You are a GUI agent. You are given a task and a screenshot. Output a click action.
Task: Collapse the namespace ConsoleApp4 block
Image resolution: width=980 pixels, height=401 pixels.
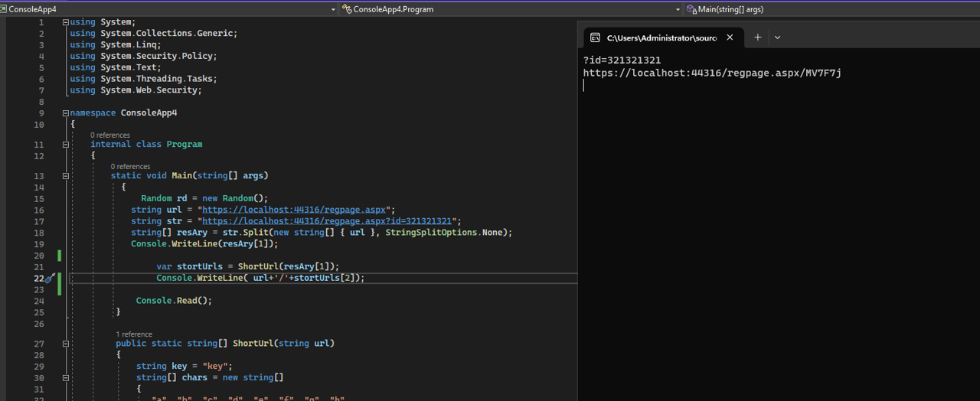[x=66, y=112]
